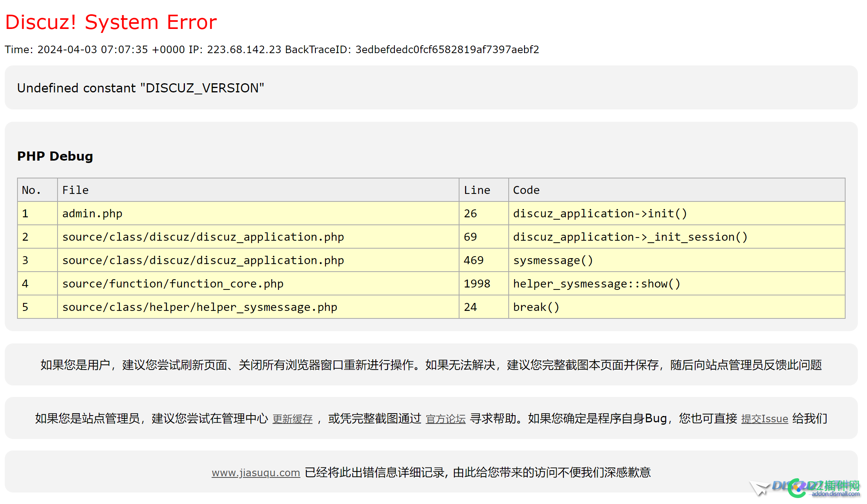Click the PHP Debug heading

coord(55,156)
